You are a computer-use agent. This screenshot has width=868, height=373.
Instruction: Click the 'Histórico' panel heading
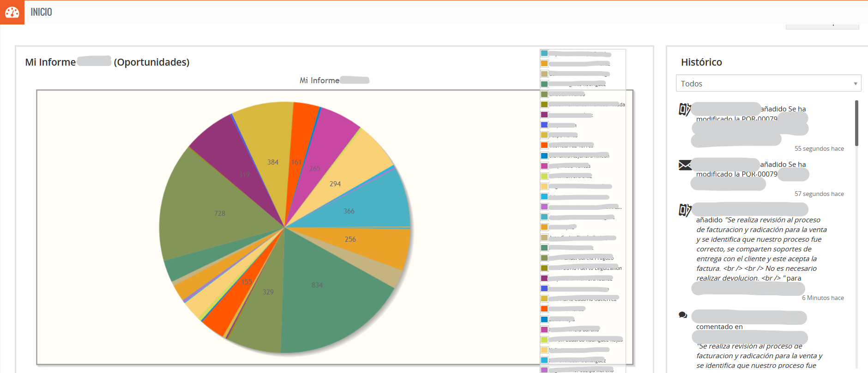(x=701, y=62)
